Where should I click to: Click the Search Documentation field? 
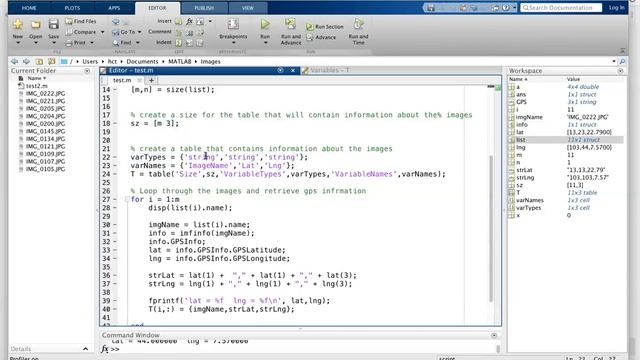[561, 8]
